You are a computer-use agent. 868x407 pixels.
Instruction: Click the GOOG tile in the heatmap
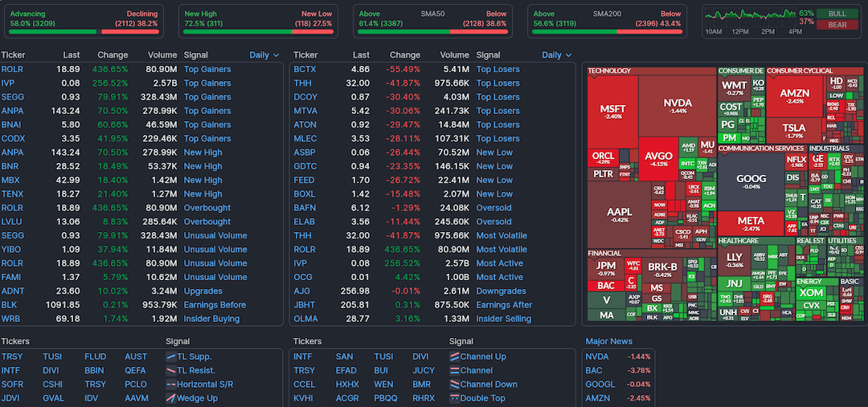[x=751, y=181]
